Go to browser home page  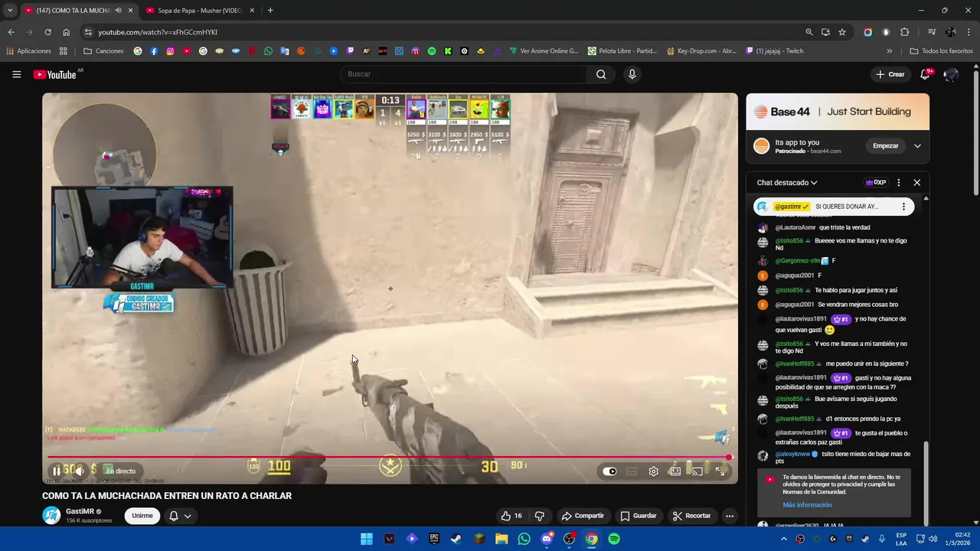coord(66,32)
